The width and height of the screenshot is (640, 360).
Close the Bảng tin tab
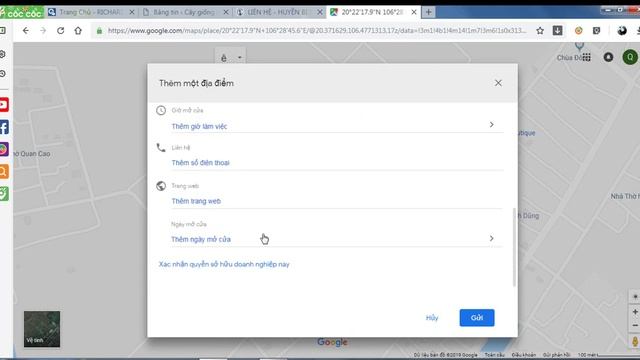coord(226,12)
